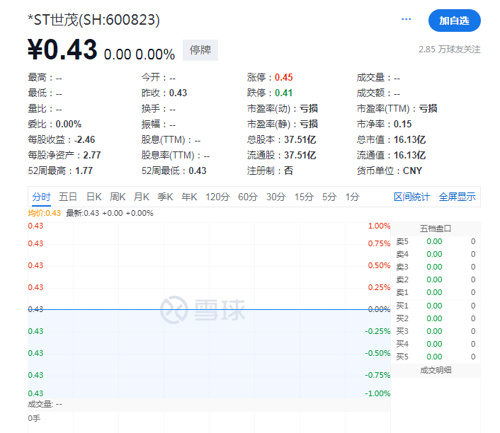Click the 流通股 value 37.51亿
The height and width of the screenshot is (433, 500).
[x=300, y=155]
